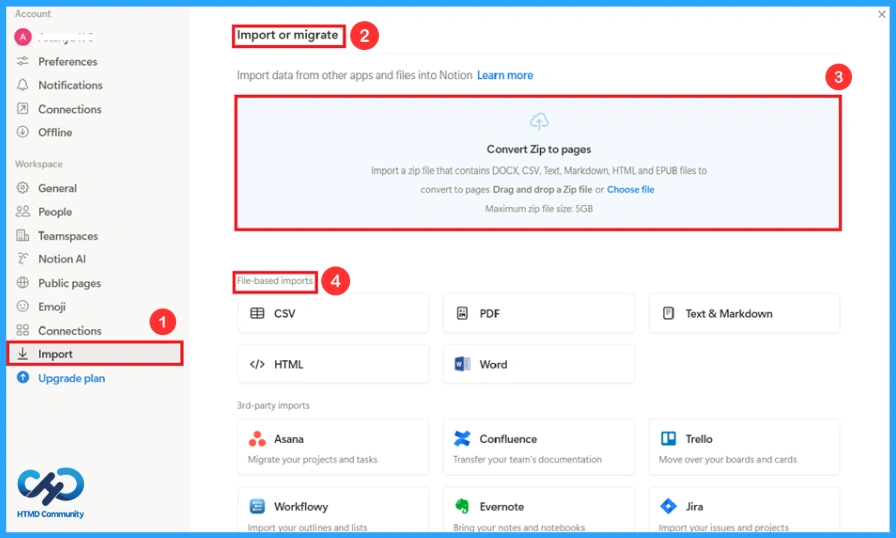Select the CSV import option
896x538 pixels.
pos(333,313)
